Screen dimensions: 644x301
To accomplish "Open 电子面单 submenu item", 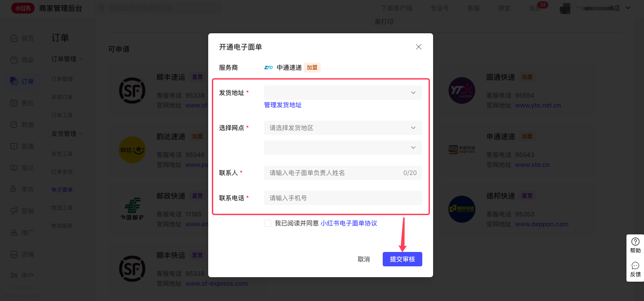I will (62, 190).
